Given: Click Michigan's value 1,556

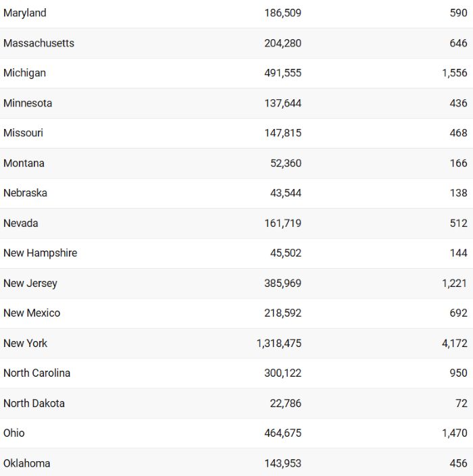Looking at the screenshot, I should click(x=455, y=73).
